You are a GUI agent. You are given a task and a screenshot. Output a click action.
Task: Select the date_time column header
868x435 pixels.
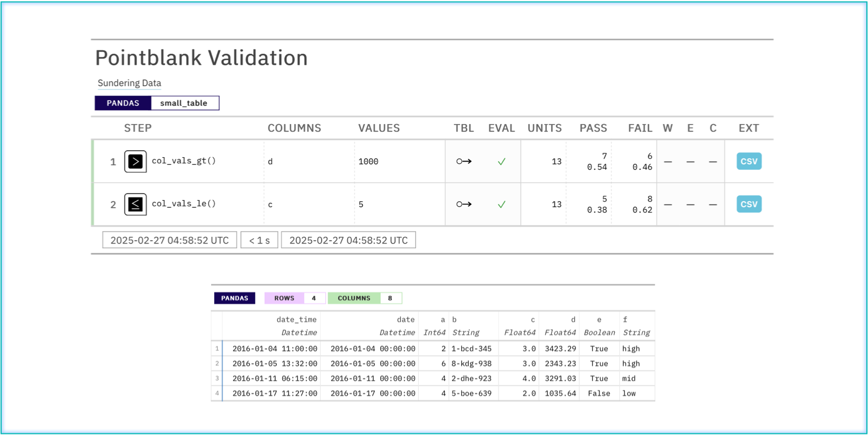coord(296,320)
